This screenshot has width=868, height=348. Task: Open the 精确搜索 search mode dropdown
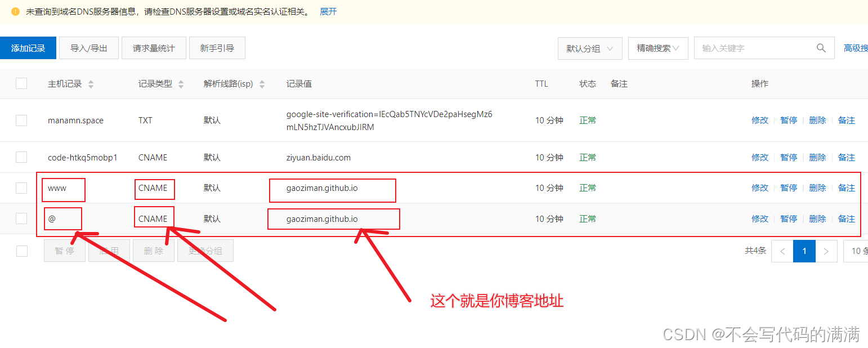pyautogui.click(x=658, y=48)
